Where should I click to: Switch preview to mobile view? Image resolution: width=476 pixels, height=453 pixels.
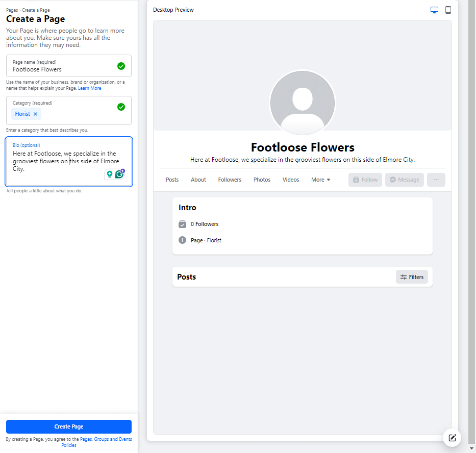tap(448, 10)
